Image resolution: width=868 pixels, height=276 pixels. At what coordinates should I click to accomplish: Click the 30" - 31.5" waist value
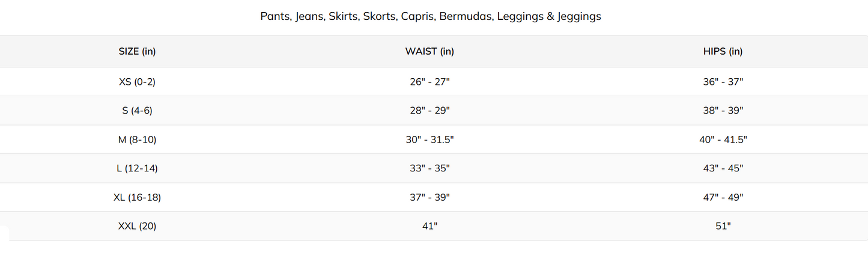pos(429,140)
